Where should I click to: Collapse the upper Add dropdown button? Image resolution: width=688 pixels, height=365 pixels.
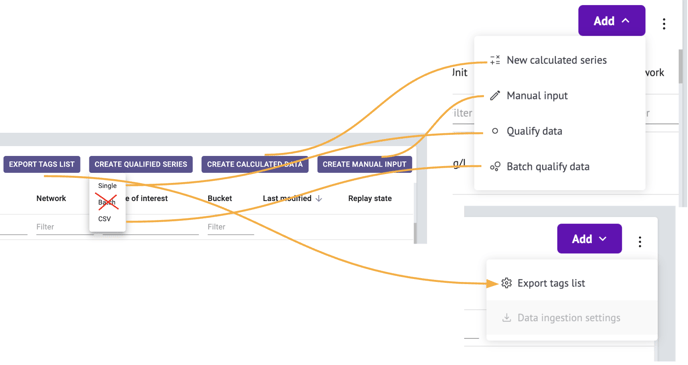tap(612, 21)
